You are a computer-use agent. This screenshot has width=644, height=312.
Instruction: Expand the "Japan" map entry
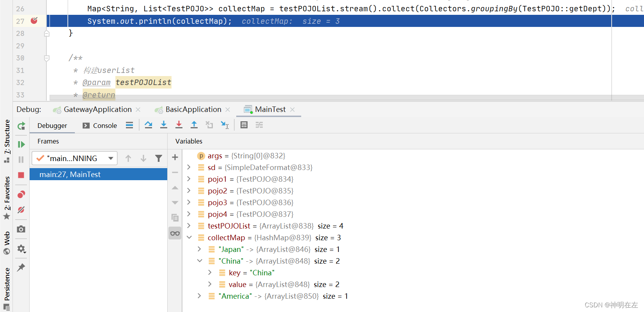coord(199,249)
